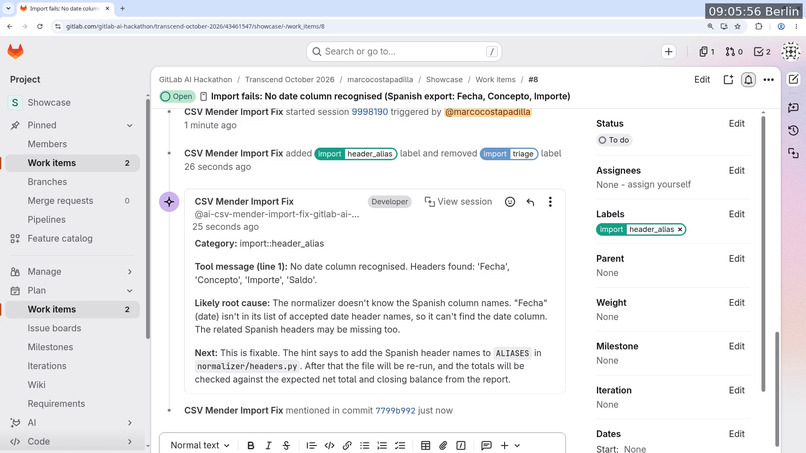Insert a link in the comment editor
806x453 pixels.
coord(347,445)
